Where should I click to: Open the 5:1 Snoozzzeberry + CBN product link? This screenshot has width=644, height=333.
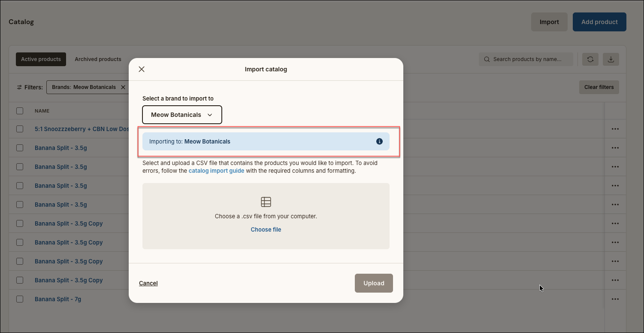82,129
